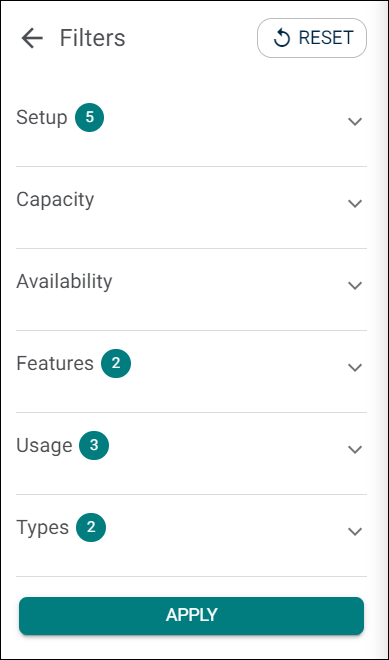Click the RESET button
Screen dimensions: 389x660
click(x=312, y=38)
